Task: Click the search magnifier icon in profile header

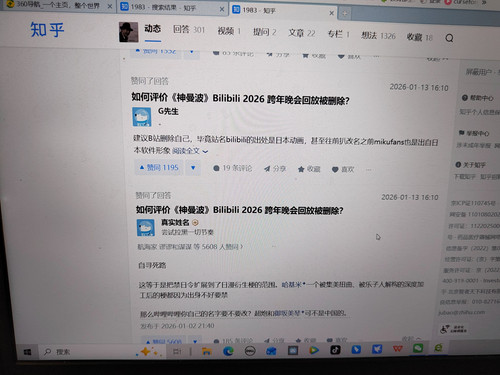Action: 449,38
